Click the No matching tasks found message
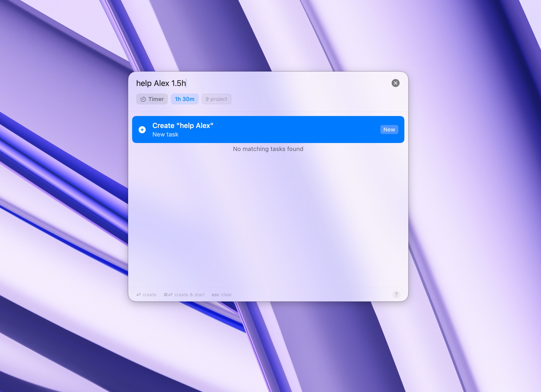541x392 pixels. [268, 149]
